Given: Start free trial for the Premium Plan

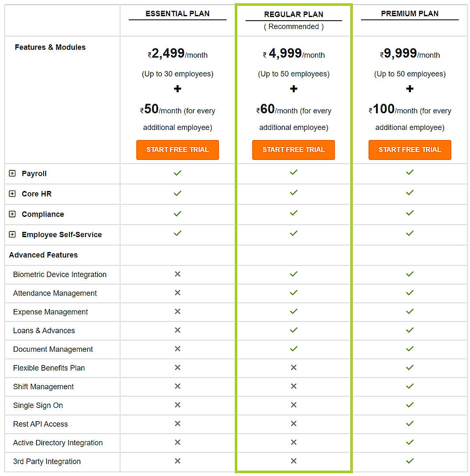Looking at the screenshot, I should pos(409,150).
